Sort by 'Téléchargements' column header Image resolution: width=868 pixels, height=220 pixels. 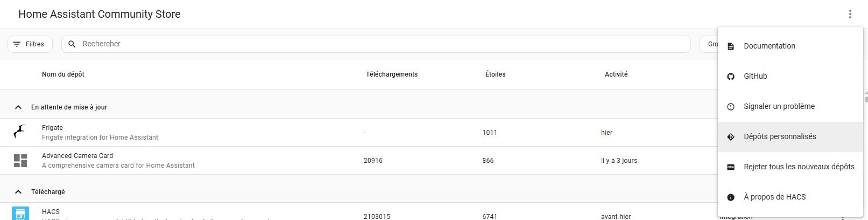[392, 74]
